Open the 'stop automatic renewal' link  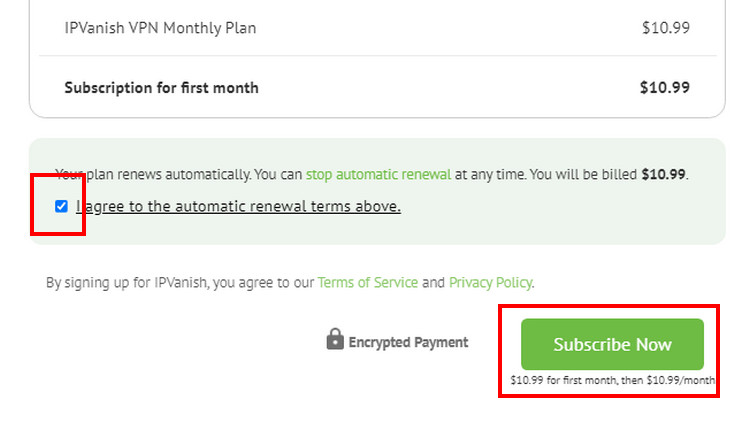378,175
